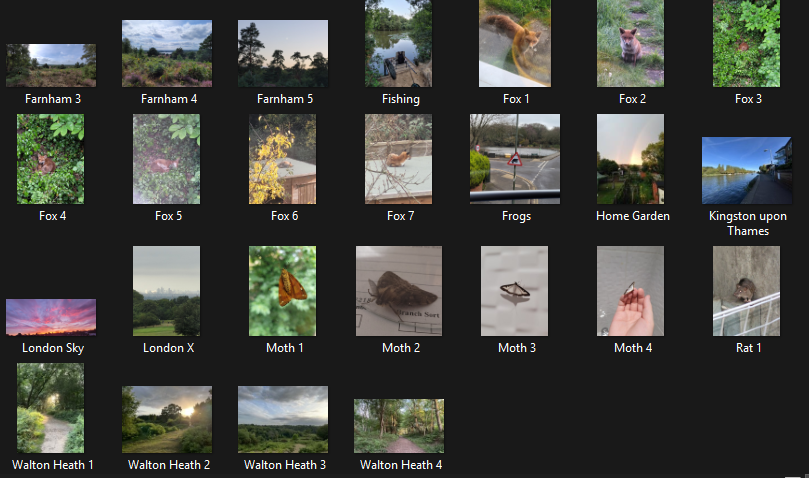Open the Moth 2 image thumbnail
Viewport: 809px width, 478px height.
[x=399, y=291]
